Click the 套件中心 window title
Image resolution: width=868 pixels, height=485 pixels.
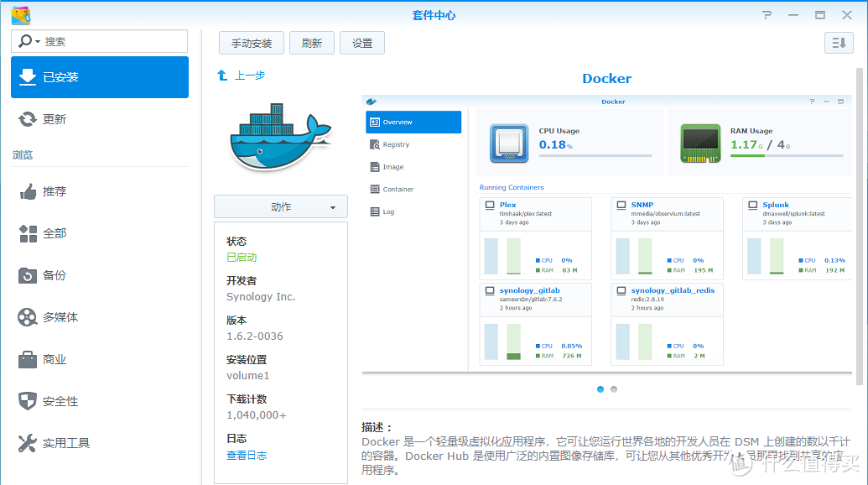(434, 15)
